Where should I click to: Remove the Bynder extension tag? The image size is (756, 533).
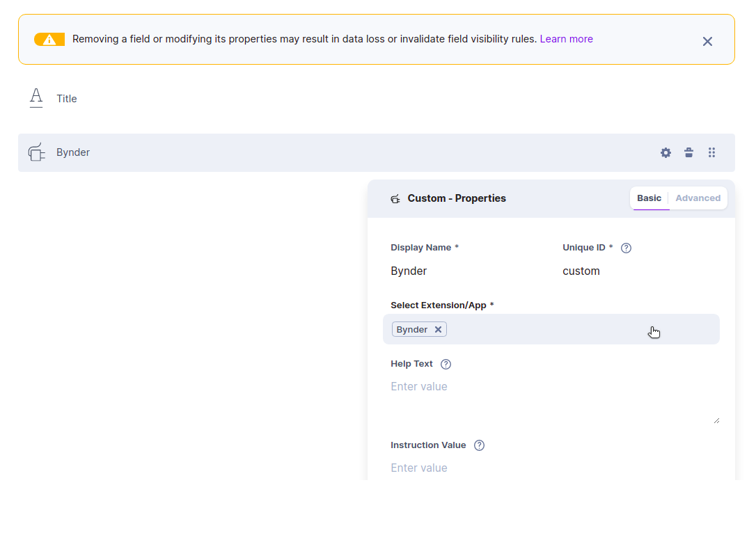point(438,330)
